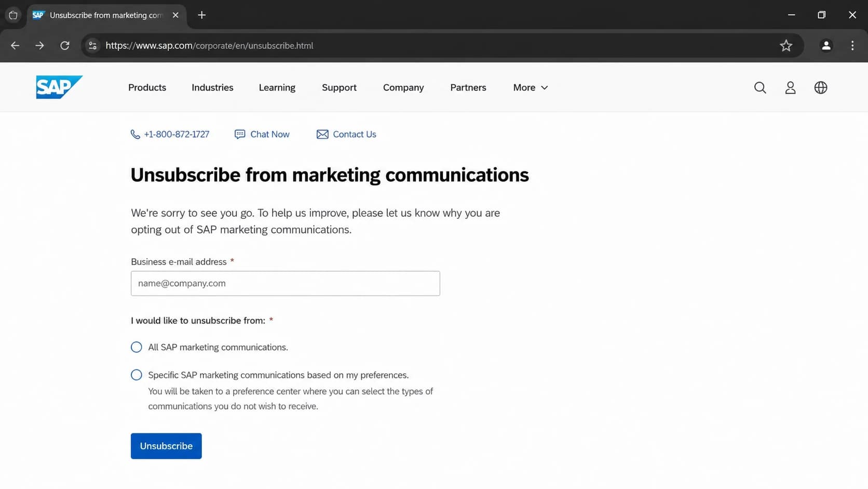The image size is (868, 489).
Task: Click the browser address bar URL
Action: tap(209, 46)
